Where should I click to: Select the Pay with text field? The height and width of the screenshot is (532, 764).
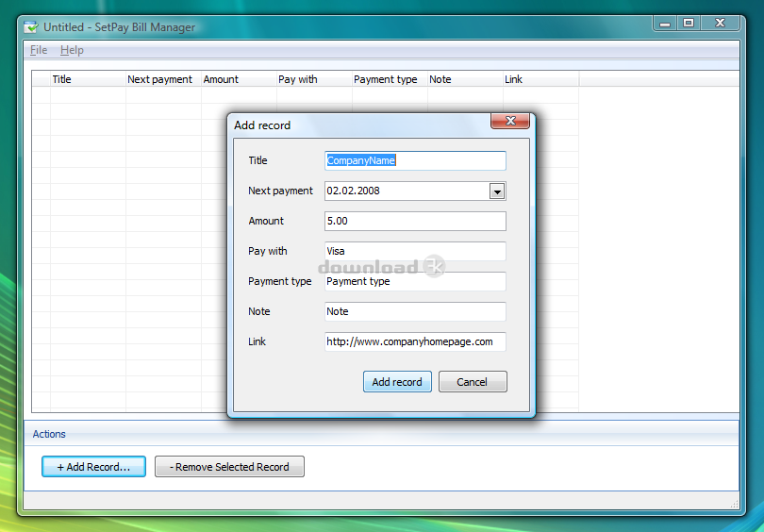point(415,251)
